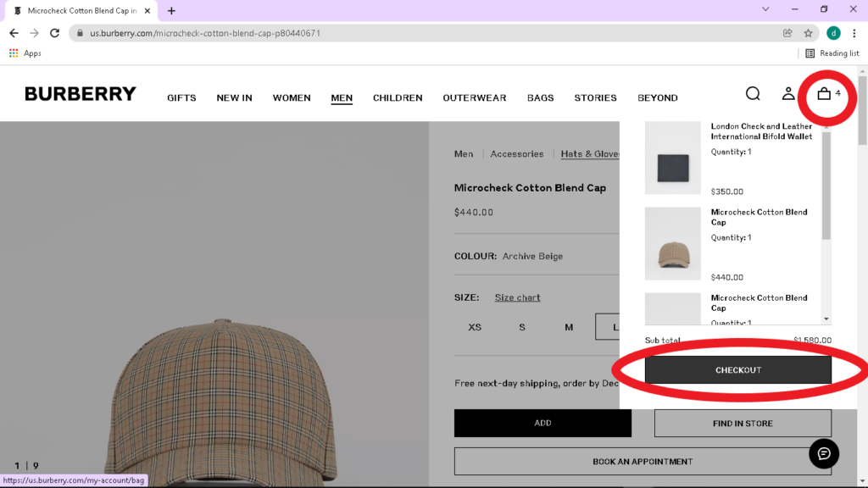Viewport: 868px width, 488px height.
Task: Add the cap to bag
Action: point(542,424)
